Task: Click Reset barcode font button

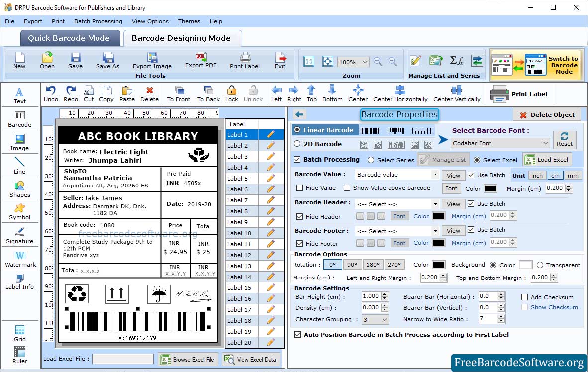Action: pyautogui.click(x=565, y=139)
